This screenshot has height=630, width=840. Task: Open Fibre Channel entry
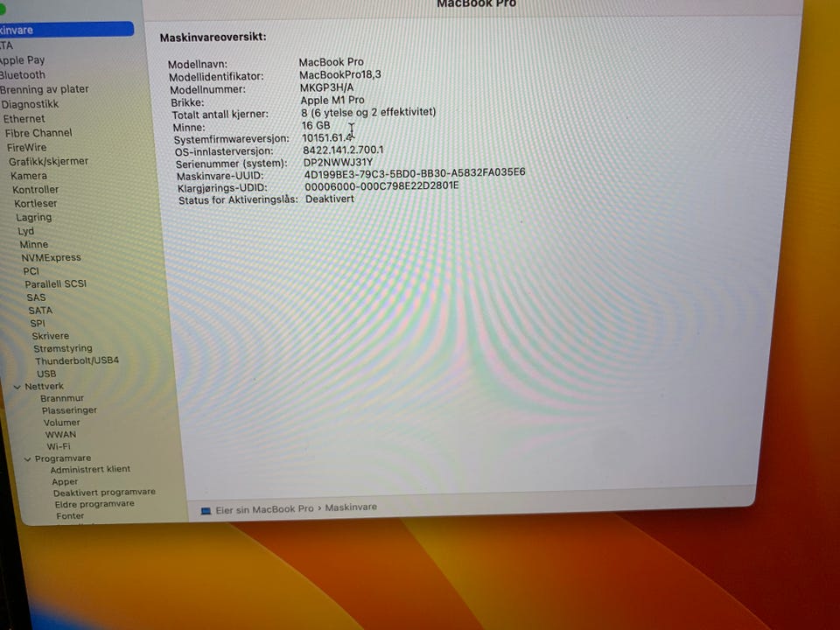pos(38,133)
